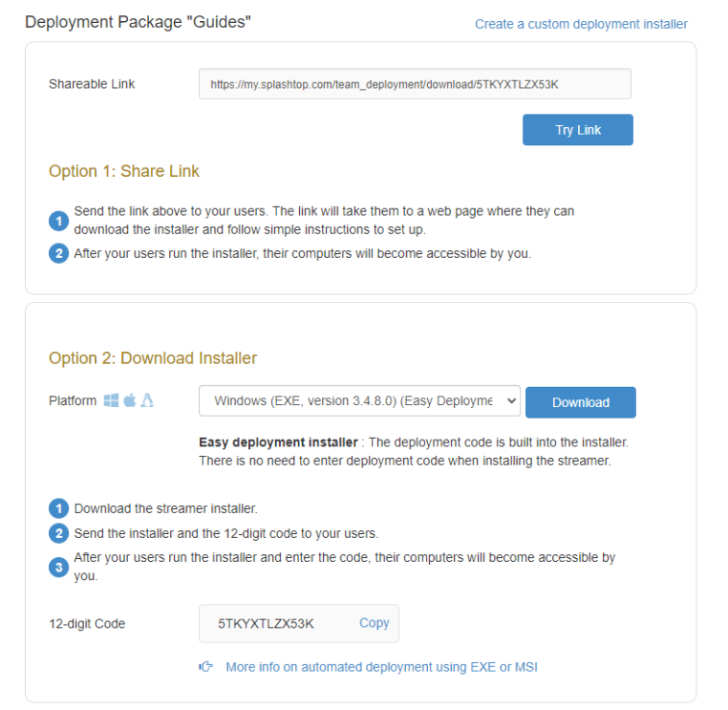This screenshot has height=710, width=728.
Task: Open the platform installer version dropdown
Action: tap(359, 401)
